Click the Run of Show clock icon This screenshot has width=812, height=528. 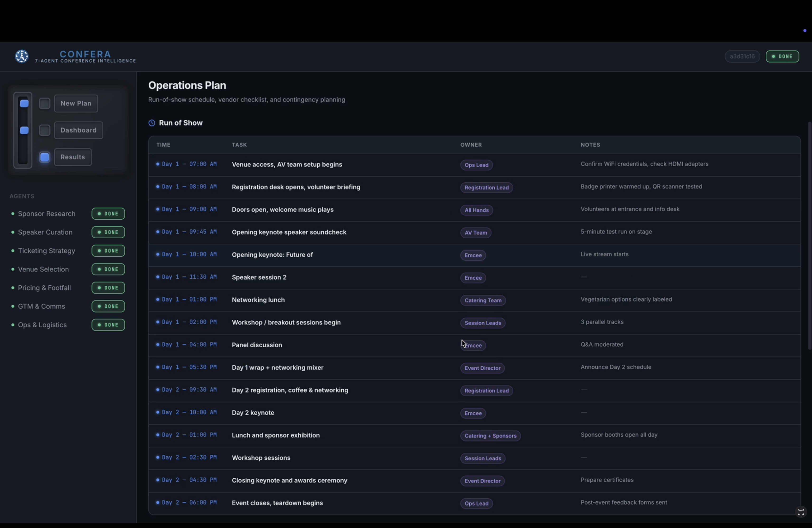pyautogui.click(x=152, y=123)
